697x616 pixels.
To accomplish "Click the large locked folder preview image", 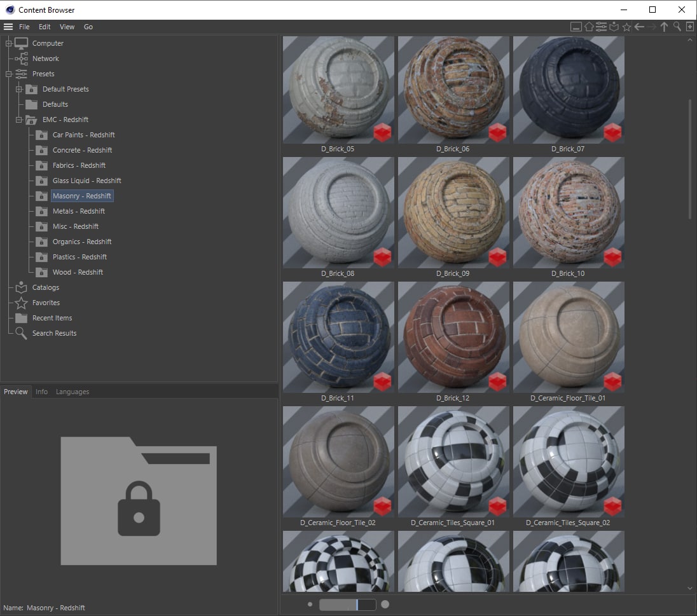I will 139,501.
